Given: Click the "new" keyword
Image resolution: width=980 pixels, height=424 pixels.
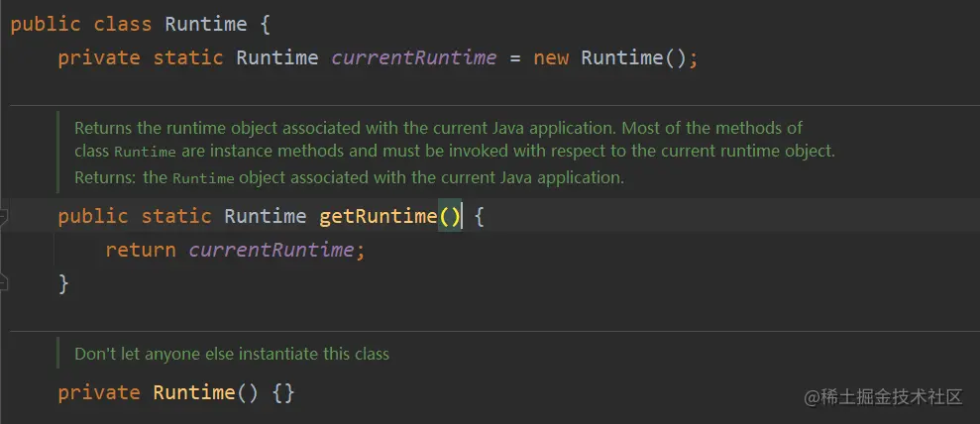Looking at the screenshot, I should click(x=551, y=58).
